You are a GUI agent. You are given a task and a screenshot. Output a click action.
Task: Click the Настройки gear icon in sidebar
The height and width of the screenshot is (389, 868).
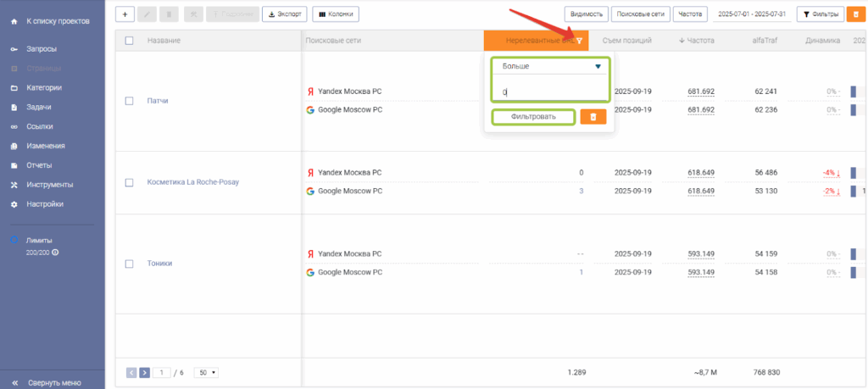(x=14, y=204)
